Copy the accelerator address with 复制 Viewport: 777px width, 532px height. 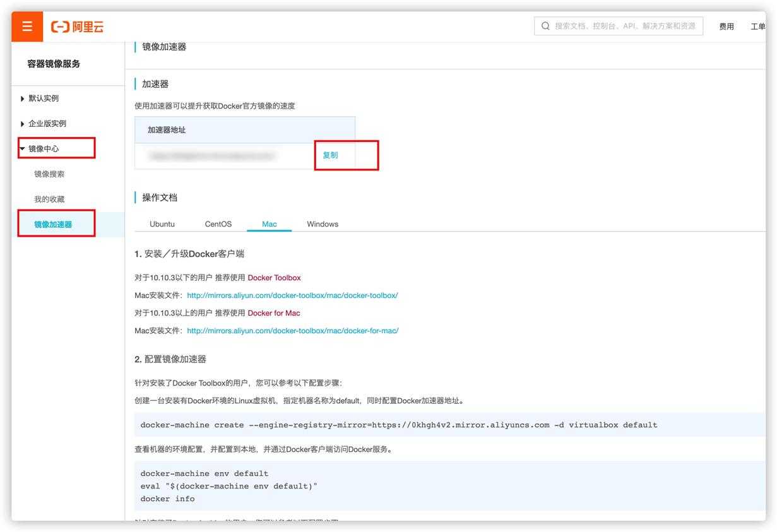(x=330, y=155)
